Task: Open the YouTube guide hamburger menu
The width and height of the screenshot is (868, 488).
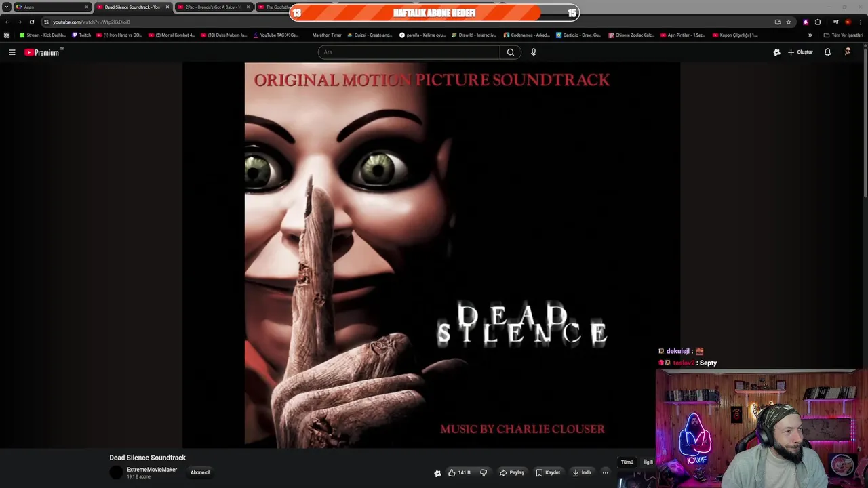Action: (x=12, y=52)
